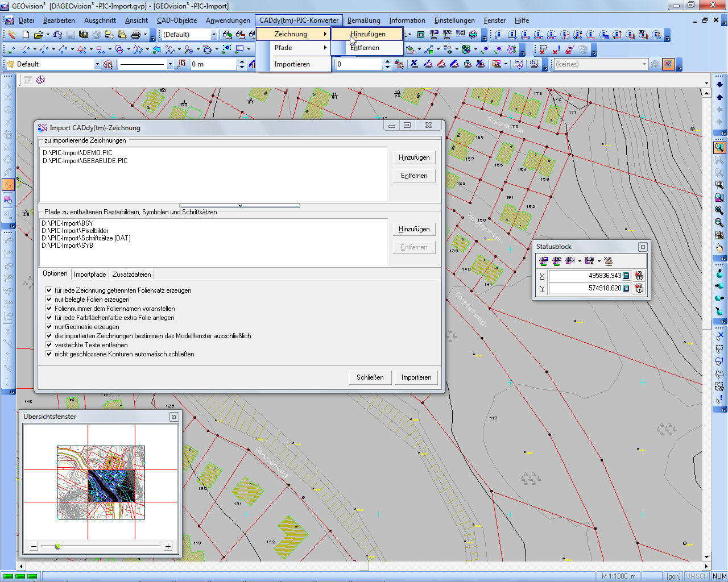The height and width of the screenshot is (582, 728).
Task: Click the dashed rectangle delete selection icon
Action: tap(543, 49)
